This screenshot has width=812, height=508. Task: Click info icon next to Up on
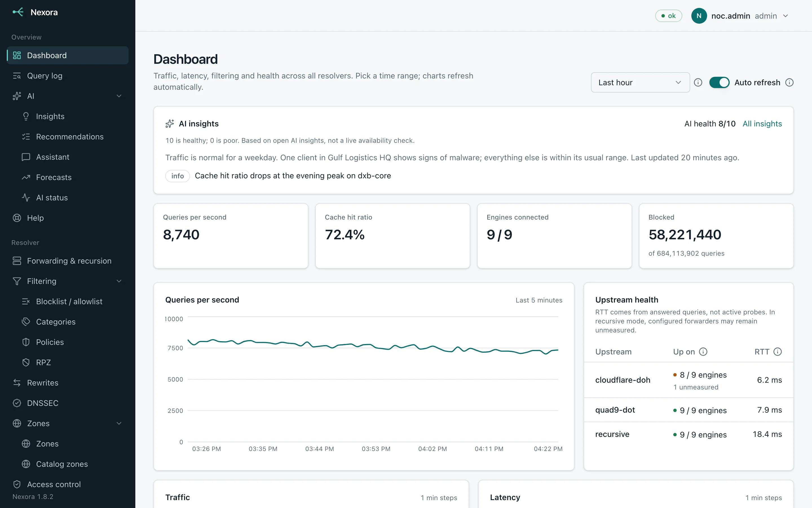click(703, 352)
